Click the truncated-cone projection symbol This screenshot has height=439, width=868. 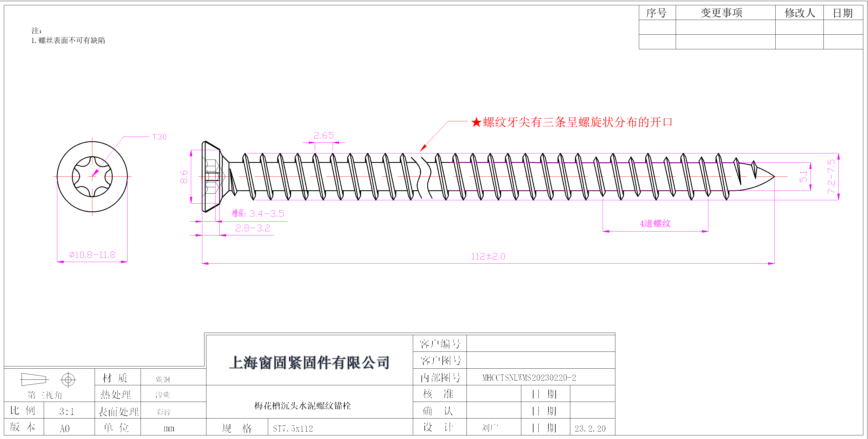click(34, 379)
